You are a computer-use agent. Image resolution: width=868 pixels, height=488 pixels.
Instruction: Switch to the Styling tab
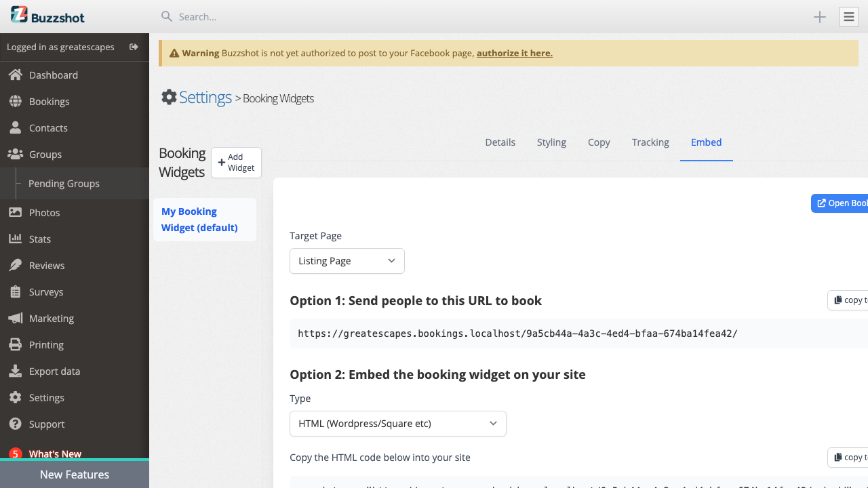tap(551, 142)
